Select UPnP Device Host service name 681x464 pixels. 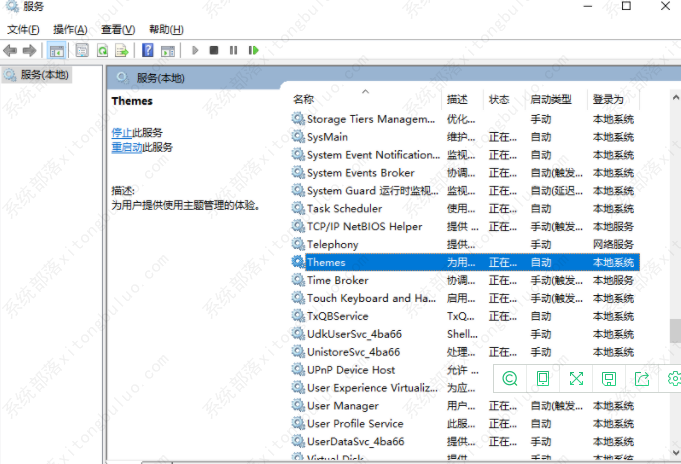(x=351, y=370)
